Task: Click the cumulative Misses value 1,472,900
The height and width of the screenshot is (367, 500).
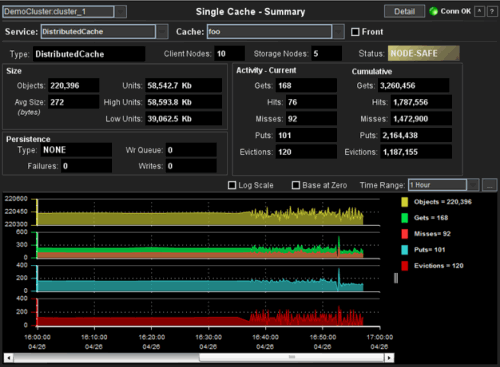Action: point(421,119)
